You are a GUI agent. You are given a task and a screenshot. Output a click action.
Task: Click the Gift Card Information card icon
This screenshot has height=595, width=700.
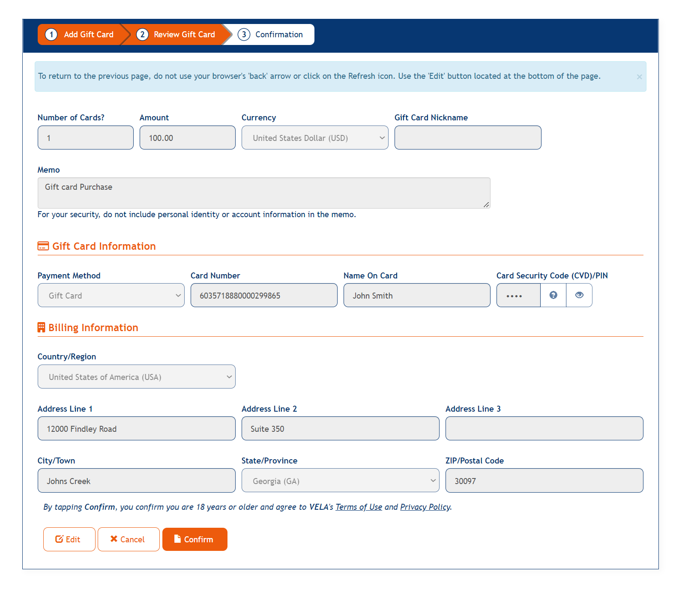click(x=43, y=246)
